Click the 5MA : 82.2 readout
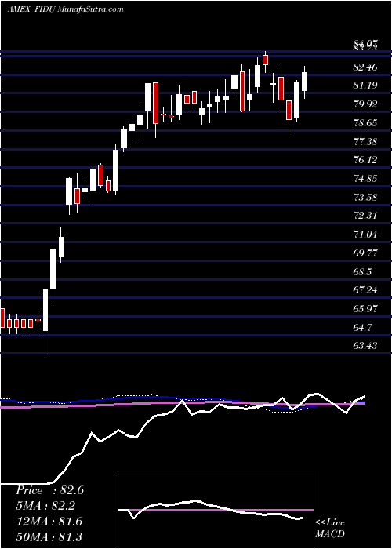 45,506
